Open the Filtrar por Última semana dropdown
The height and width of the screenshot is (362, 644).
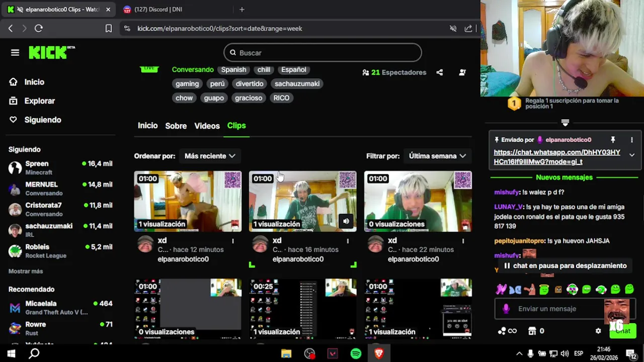[x=437, y=156]
